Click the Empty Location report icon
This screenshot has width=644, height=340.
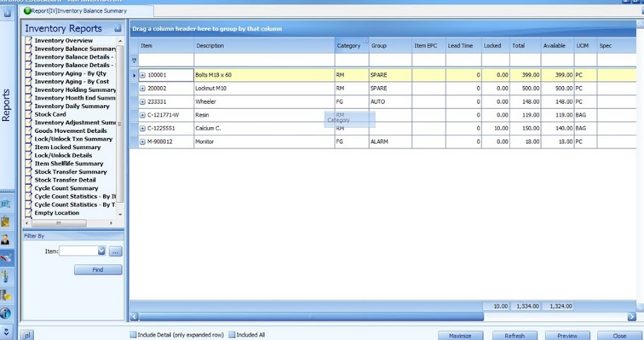point(28,213)
